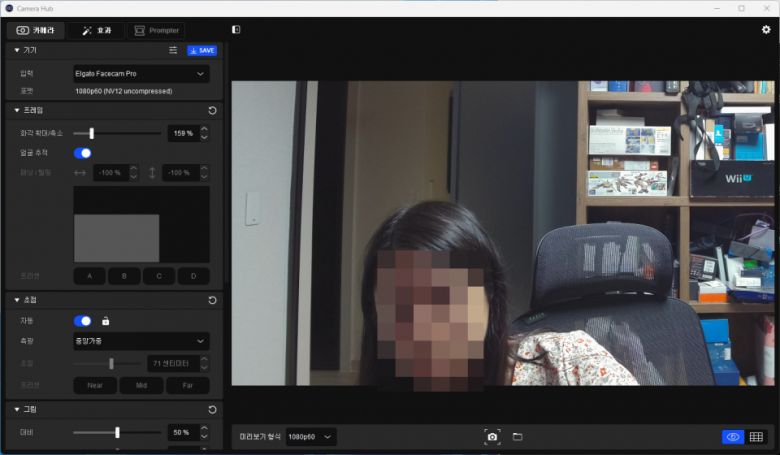Viewport: 780px width, 455px height.
Task: Disable the 자동 focus switch
Action: [x=83, y=321]
